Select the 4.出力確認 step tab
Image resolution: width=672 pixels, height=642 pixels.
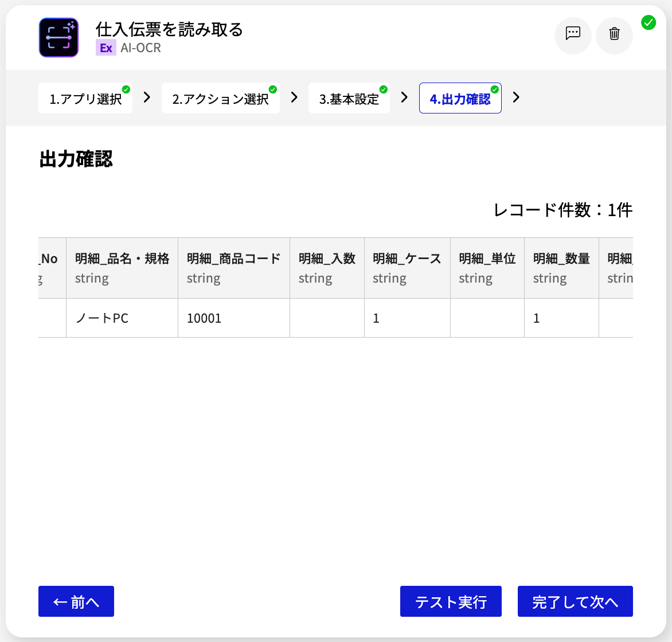(x=460, y=99)
